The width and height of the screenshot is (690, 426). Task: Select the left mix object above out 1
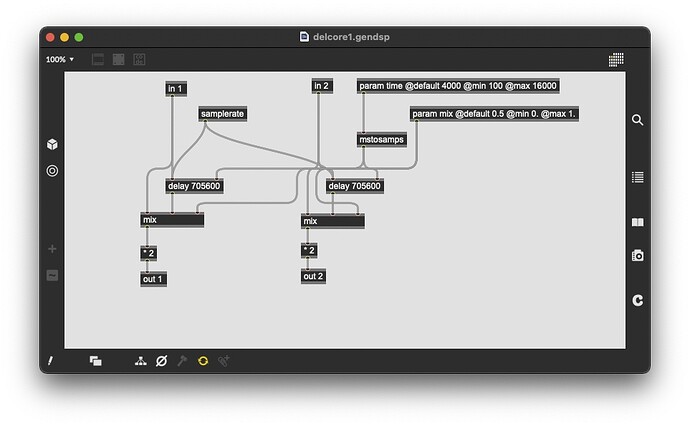[172, 220]
